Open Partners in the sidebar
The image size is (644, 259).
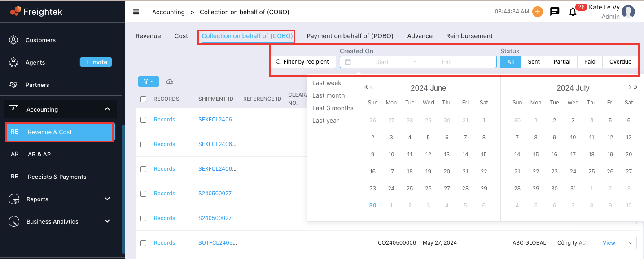point(37,85)
